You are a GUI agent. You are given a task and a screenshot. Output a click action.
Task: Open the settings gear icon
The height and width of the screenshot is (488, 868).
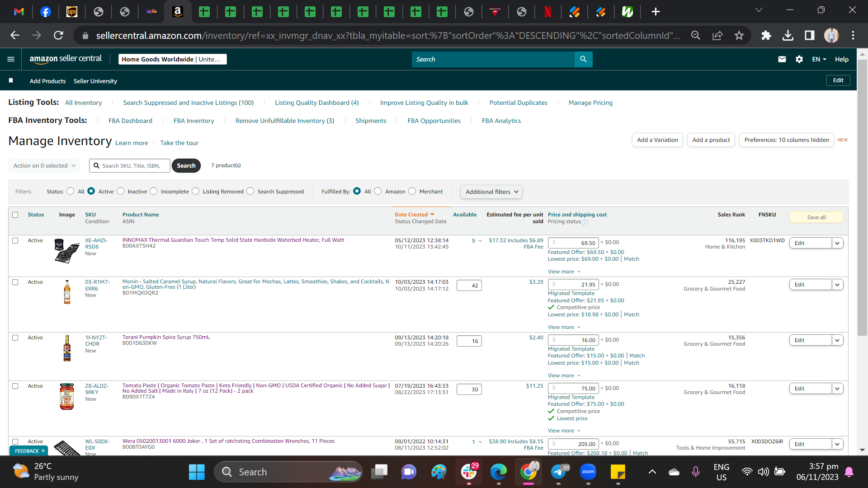click(799, 59)
